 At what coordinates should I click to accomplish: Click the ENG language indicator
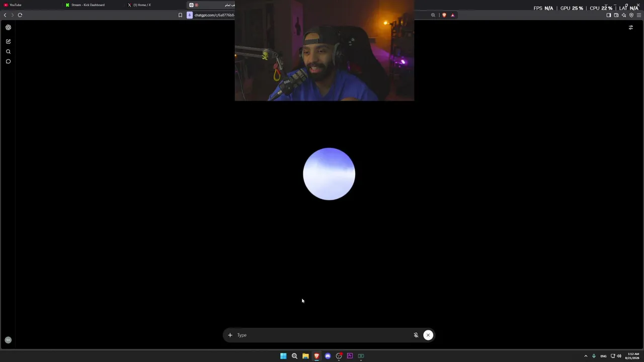coord(603,356)
